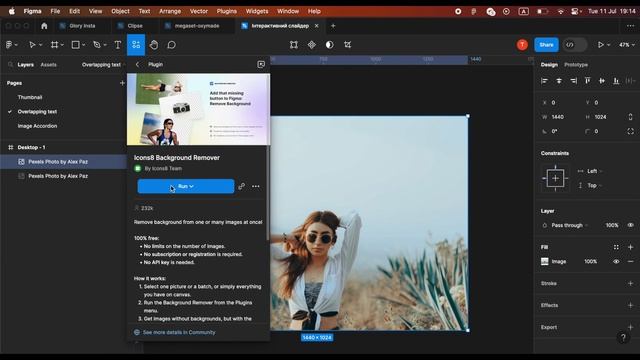Open the Figma main menu icon in toolbar
Image resolution: width=640 pixels, height=360 pixels.
tap(9, 45)
